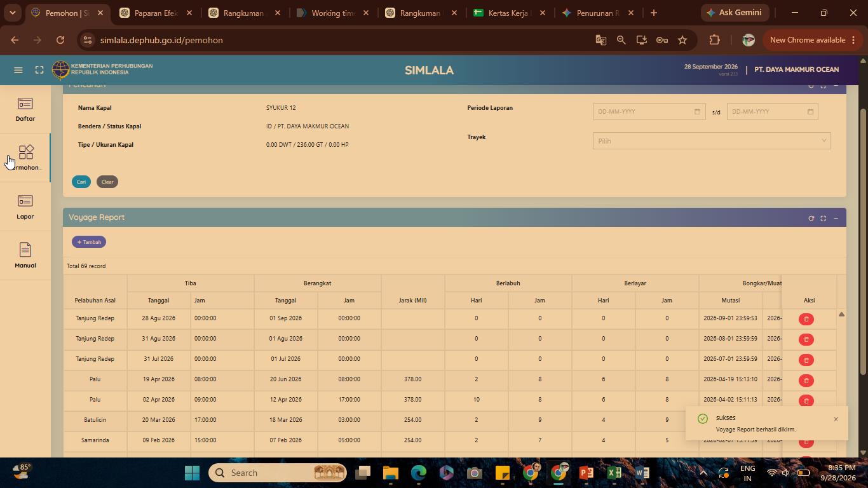Open the Trayek dropdown
This screenshot has height=488, width=868.
click(x=712, y=141)
